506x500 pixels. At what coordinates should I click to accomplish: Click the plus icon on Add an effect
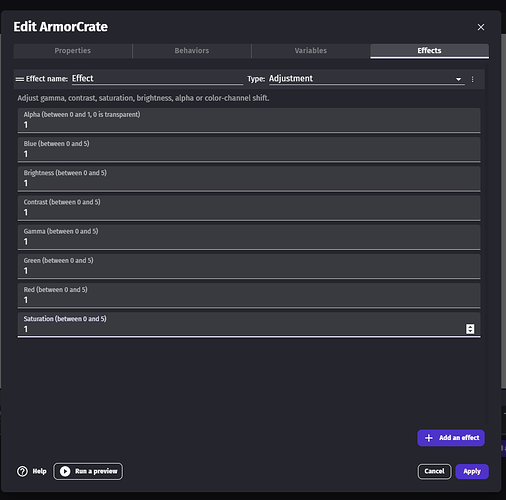tap(429, 438)
